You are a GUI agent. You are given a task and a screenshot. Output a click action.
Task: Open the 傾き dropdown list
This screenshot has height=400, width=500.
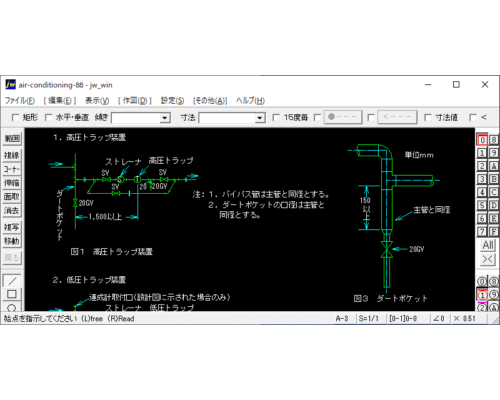tap(164, 118)
